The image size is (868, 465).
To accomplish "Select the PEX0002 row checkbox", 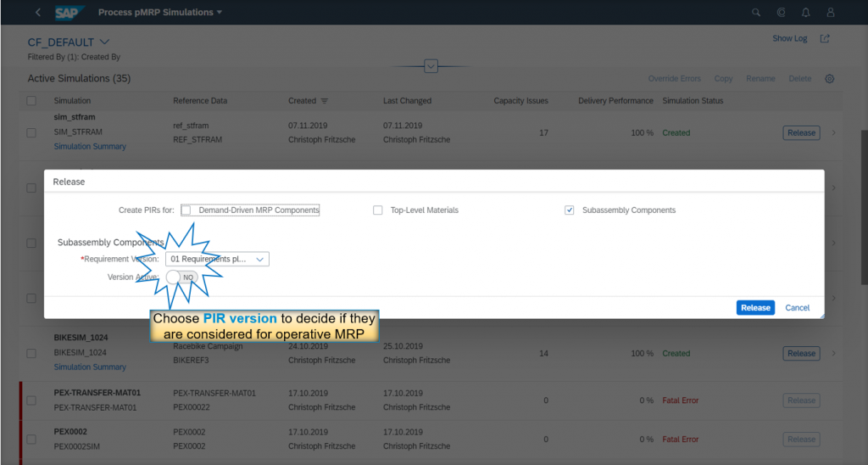I will pyautogui.click(x=31, y=439).
